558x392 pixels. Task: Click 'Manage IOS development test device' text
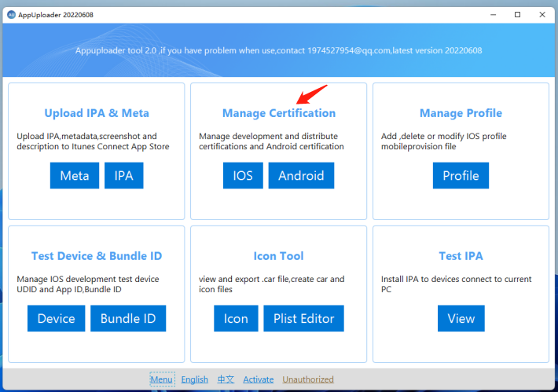(x=88, y=284)
